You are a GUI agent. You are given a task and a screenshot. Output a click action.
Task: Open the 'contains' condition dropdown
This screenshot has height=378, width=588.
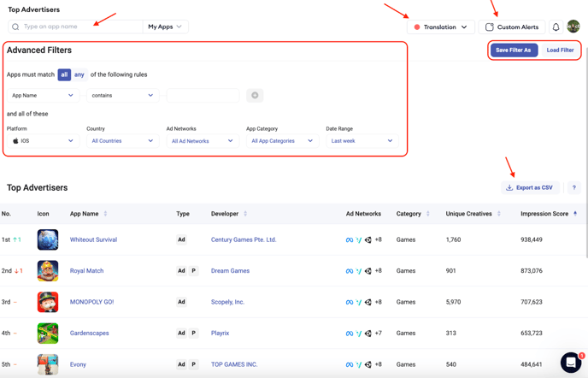point(122,95)
